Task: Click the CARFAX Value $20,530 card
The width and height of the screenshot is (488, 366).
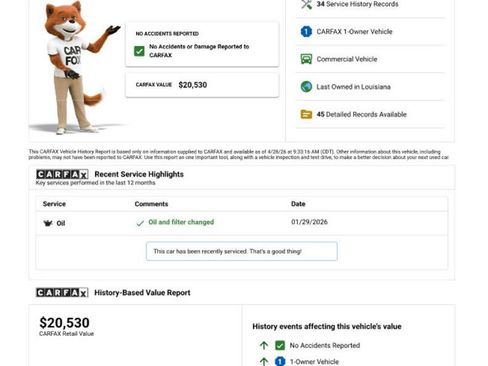Action: [x=202, y=85]
